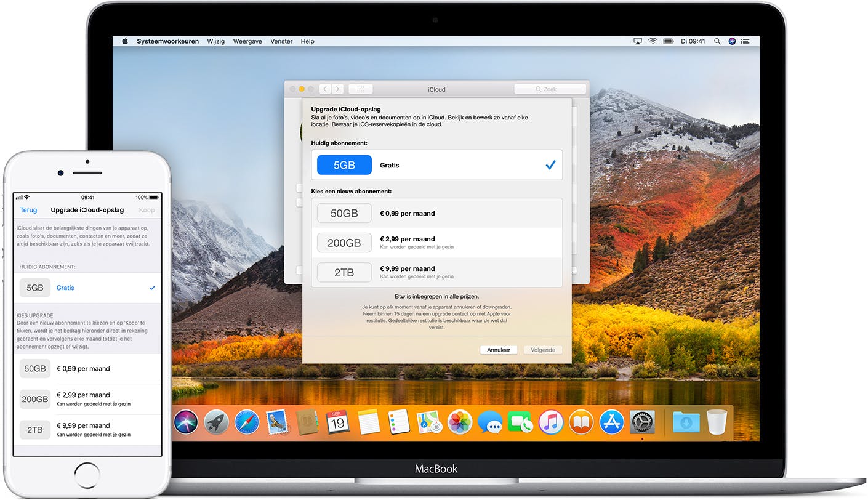
Task: Open the Maps app in the Dock
Action: pyautogui.click(x=429, y=422)
